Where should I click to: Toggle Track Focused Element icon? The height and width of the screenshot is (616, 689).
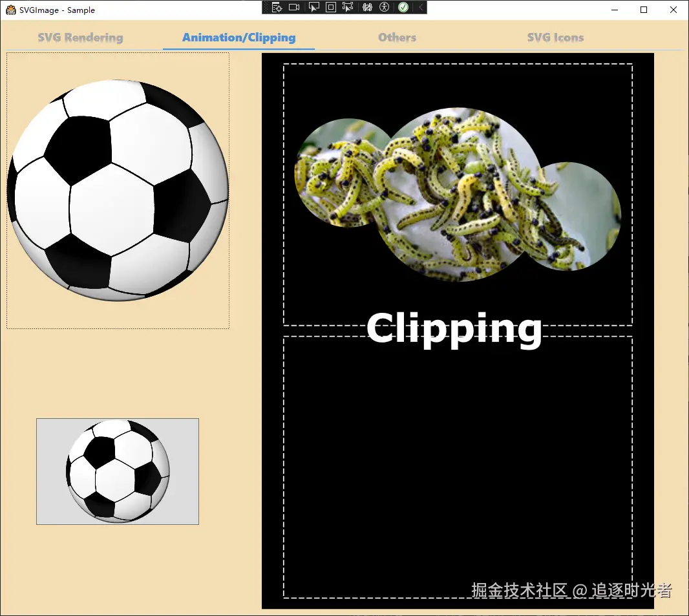click(348, 7)
